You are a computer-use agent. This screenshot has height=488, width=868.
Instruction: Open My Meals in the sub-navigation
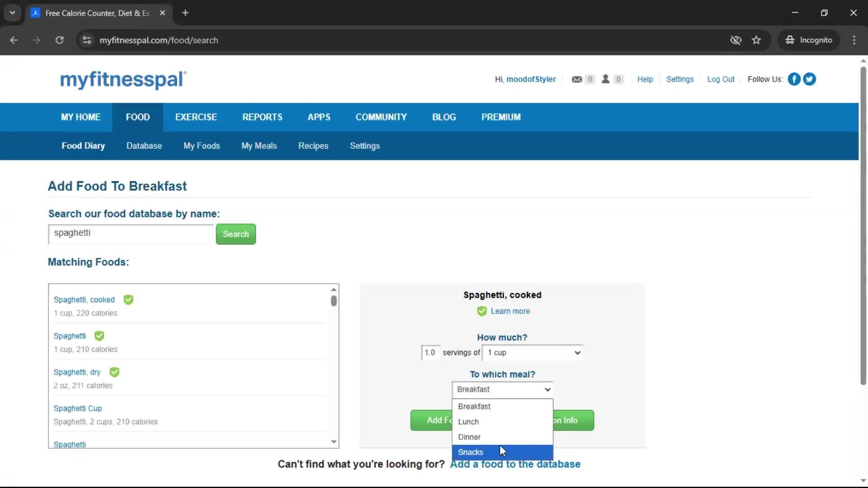coord(259,146)
